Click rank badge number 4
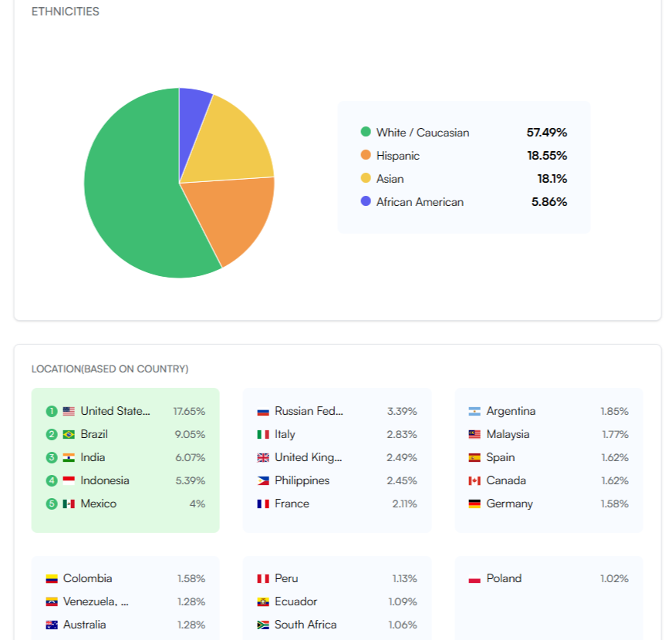The image size is (672, 640). pyautogui.click(x=52, y=480)
